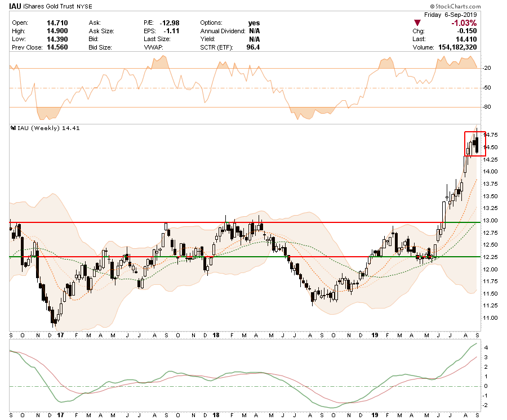Select the iShares Gold Trust name
The image size is (507, 420).
click(x=49, y=6)
